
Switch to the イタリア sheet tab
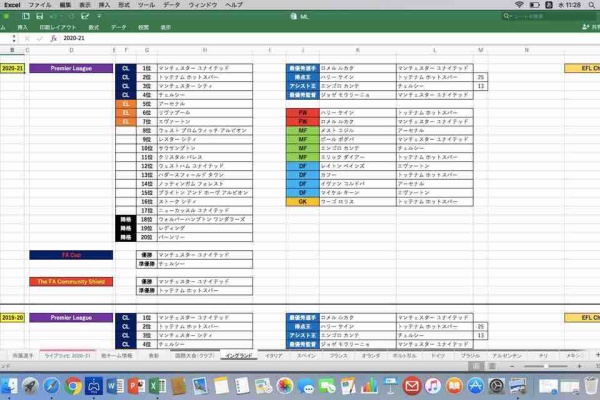[x=274, y=356]
